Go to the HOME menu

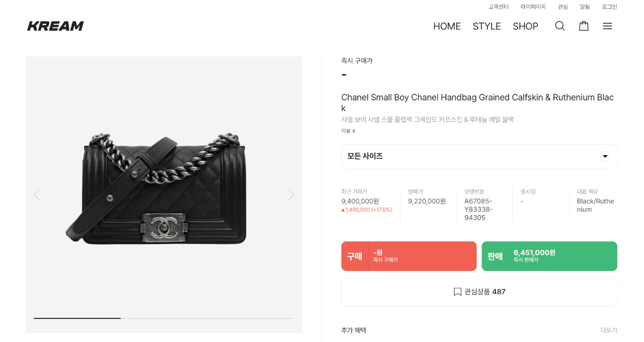(x=447, y=26)
